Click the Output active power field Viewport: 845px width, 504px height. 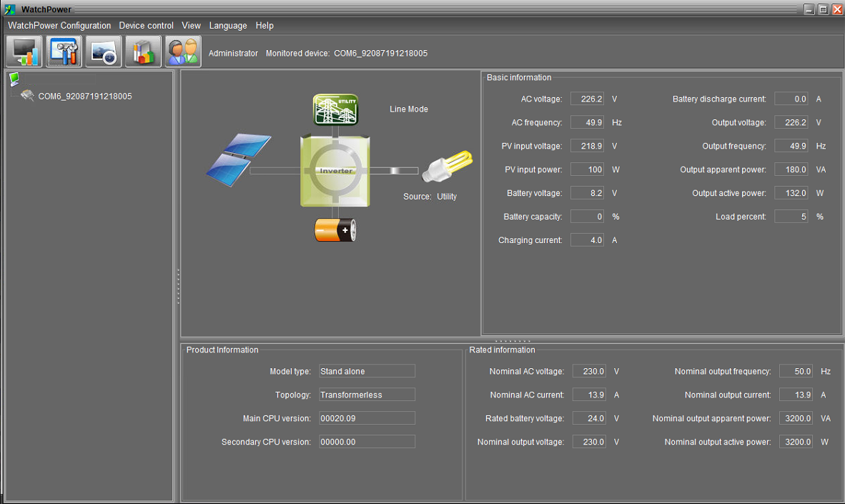(x=791, y=193)
